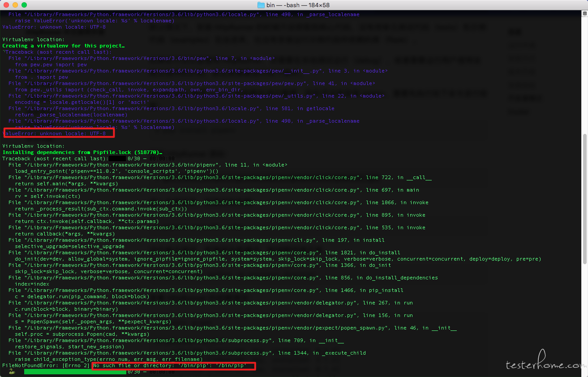Click the click/core.py 'line 697, in main' line
Screen dimensions: 588x377
pos(214,190)
